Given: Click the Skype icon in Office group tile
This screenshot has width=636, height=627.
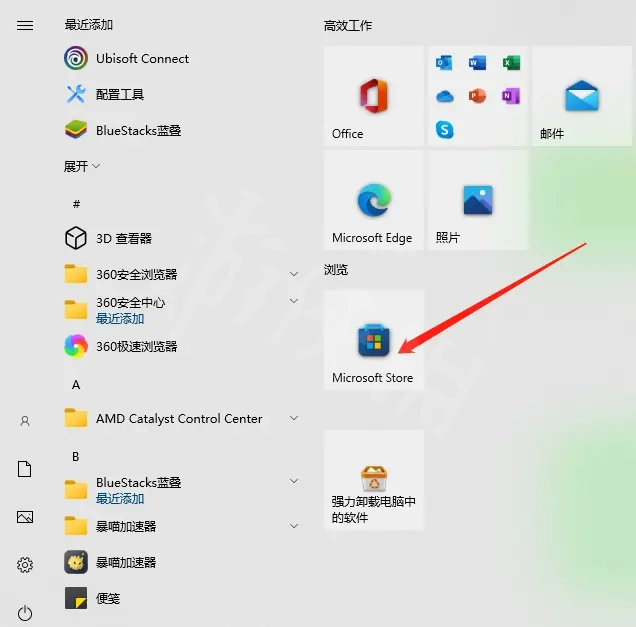Looking at the screenshot, I should [x=445, y=130].
